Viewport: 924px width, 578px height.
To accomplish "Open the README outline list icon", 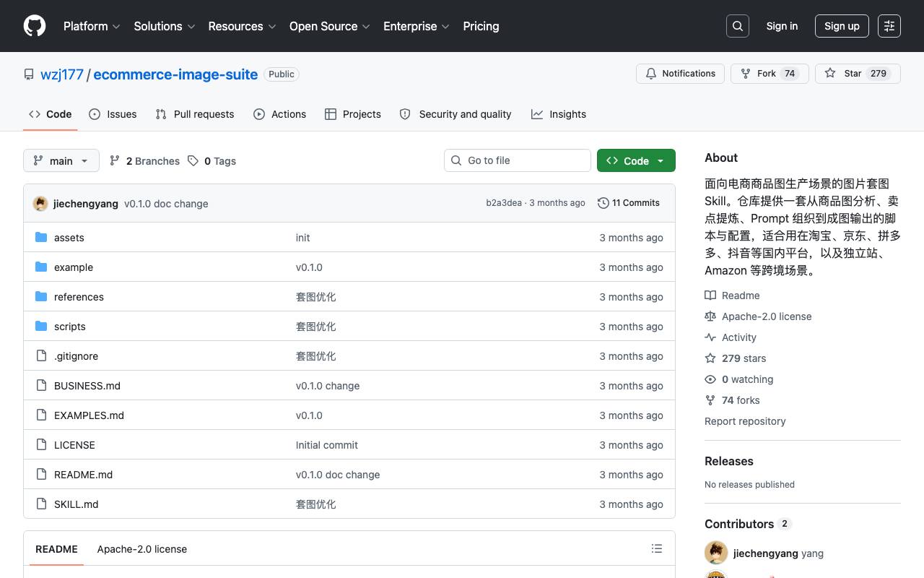I will [657, 549].
